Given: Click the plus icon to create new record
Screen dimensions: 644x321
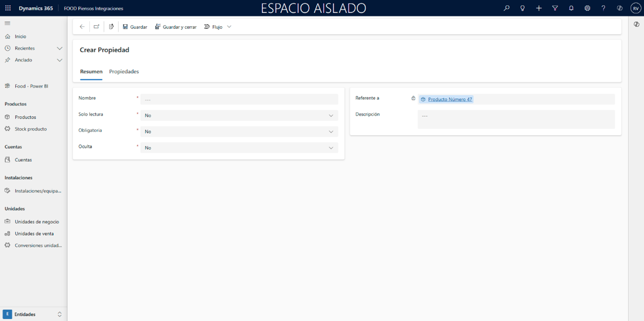Looking at the screenshot, I should point(539,8).
